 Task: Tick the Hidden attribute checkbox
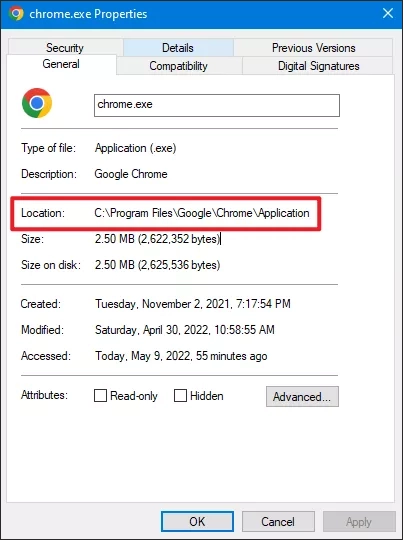(x=180, y=396)
